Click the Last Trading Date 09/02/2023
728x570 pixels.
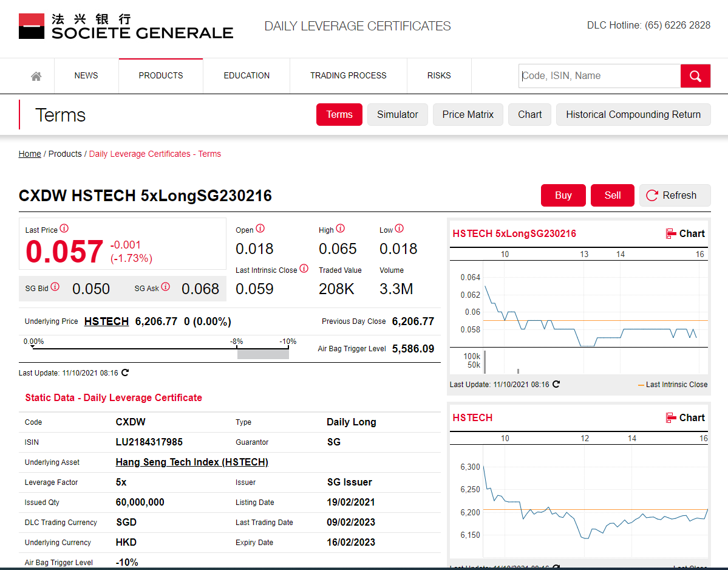pyautogui.click(x=351, y=522)
